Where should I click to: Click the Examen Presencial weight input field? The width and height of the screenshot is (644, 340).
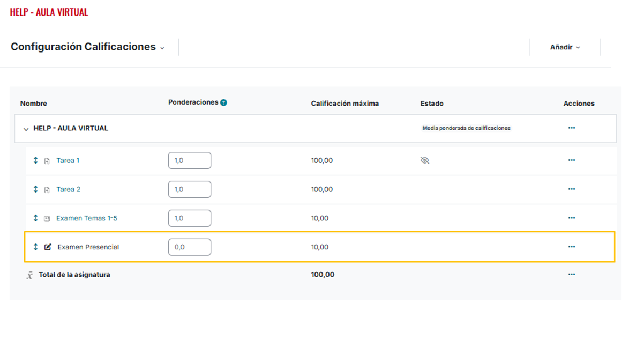[x=190, y=247]
